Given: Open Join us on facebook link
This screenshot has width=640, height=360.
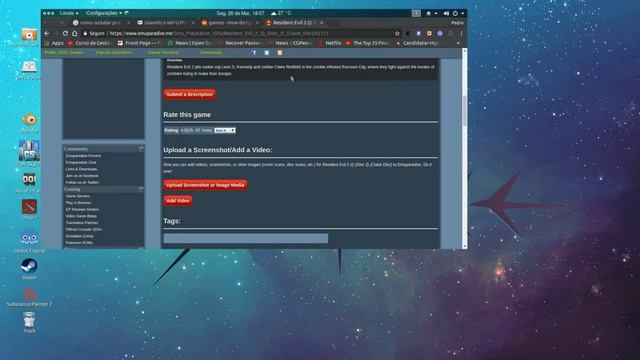Looking at the screenshot, I should tap(82, 176).
